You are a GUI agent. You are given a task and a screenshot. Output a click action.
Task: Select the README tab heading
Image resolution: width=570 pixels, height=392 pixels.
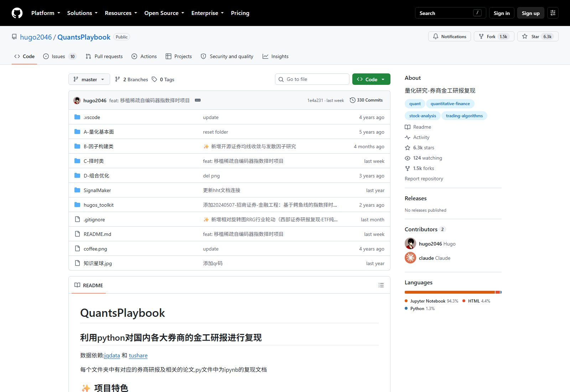click(89, 285)
